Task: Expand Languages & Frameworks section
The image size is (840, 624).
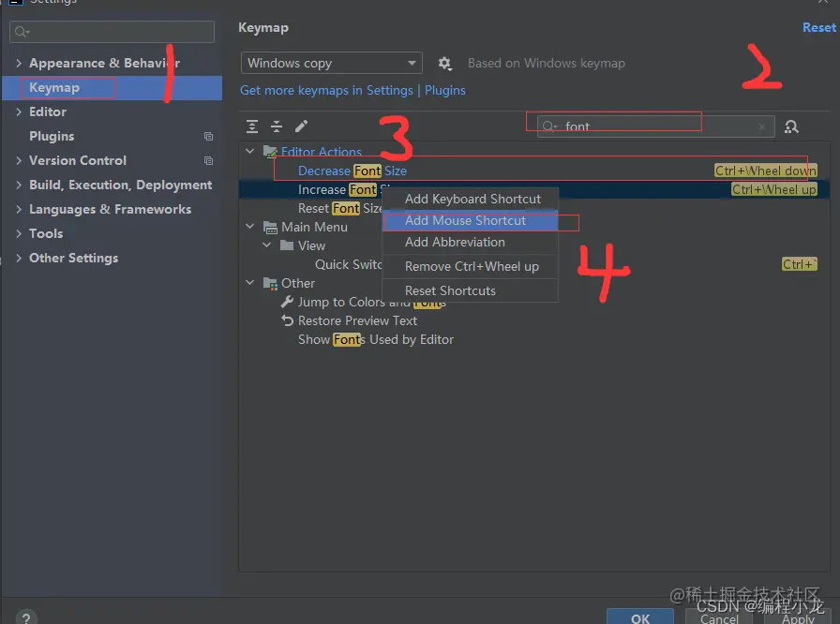Action: tap(19, 209)
